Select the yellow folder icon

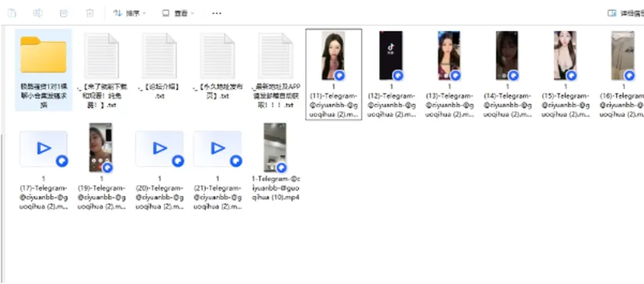[44, 55]
